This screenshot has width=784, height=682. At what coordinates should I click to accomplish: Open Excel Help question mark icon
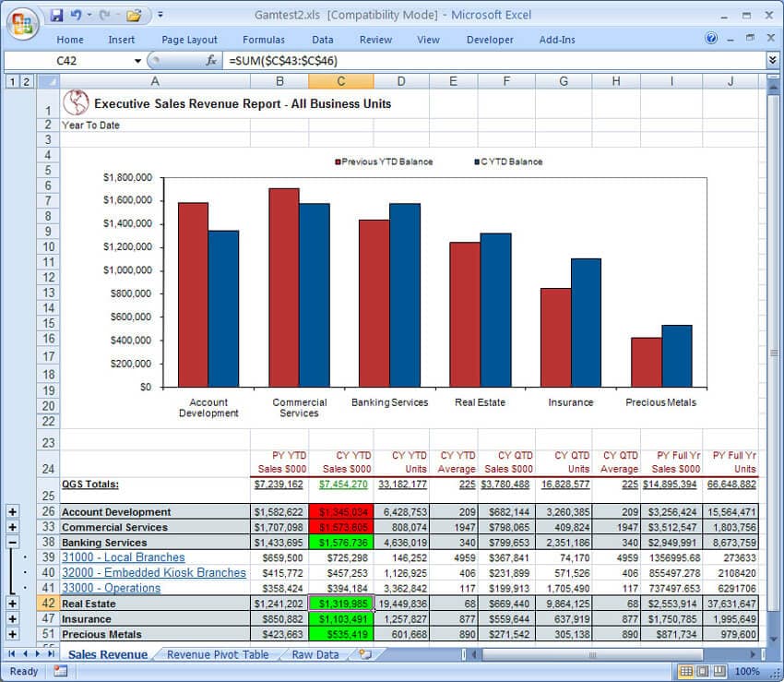pyautogui.click(x=710, y=39)
